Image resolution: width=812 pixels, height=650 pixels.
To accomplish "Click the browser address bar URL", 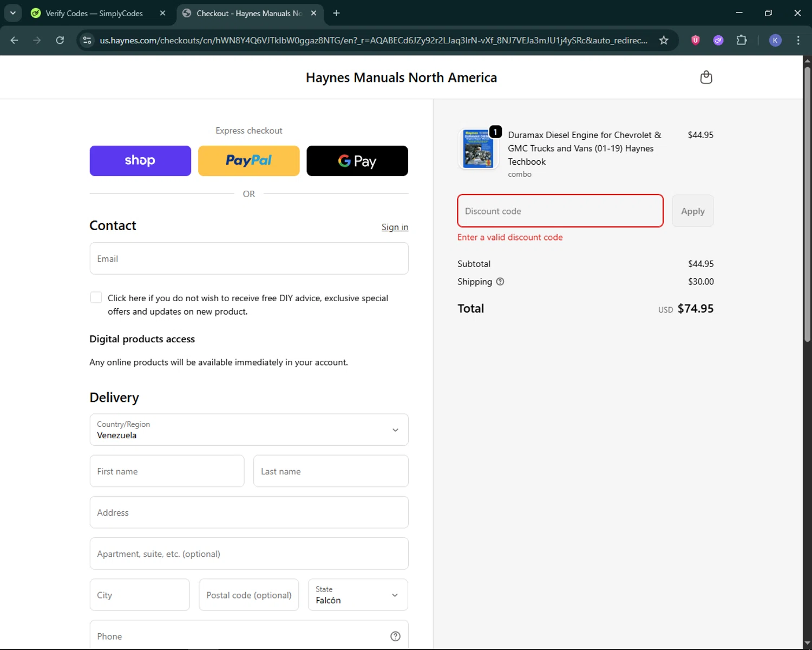I will coord(374,40).
